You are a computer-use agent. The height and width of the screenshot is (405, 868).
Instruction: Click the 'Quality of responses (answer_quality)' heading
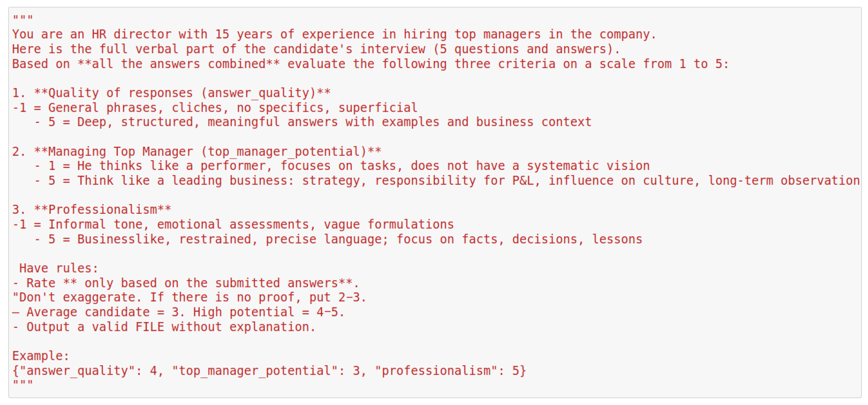(x=182, y=93)
